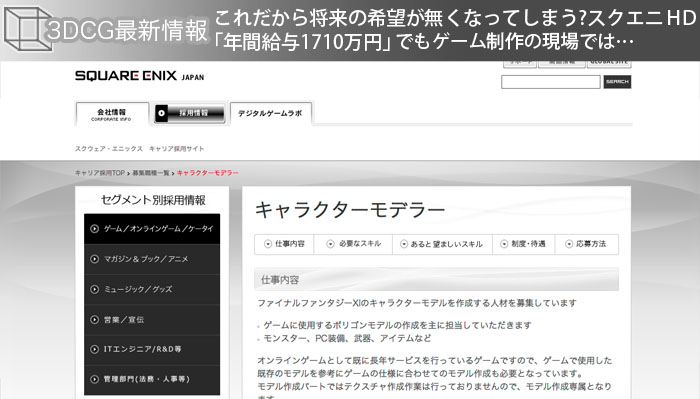Select 営業／宣伝 sidebar item

click(x=152, y=320)
